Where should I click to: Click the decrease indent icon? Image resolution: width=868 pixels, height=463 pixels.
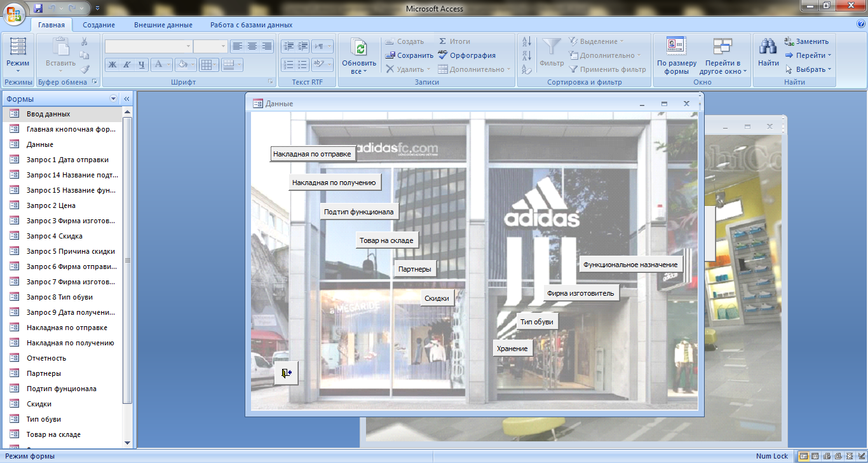pyautogui.click(x=288, y=46)
